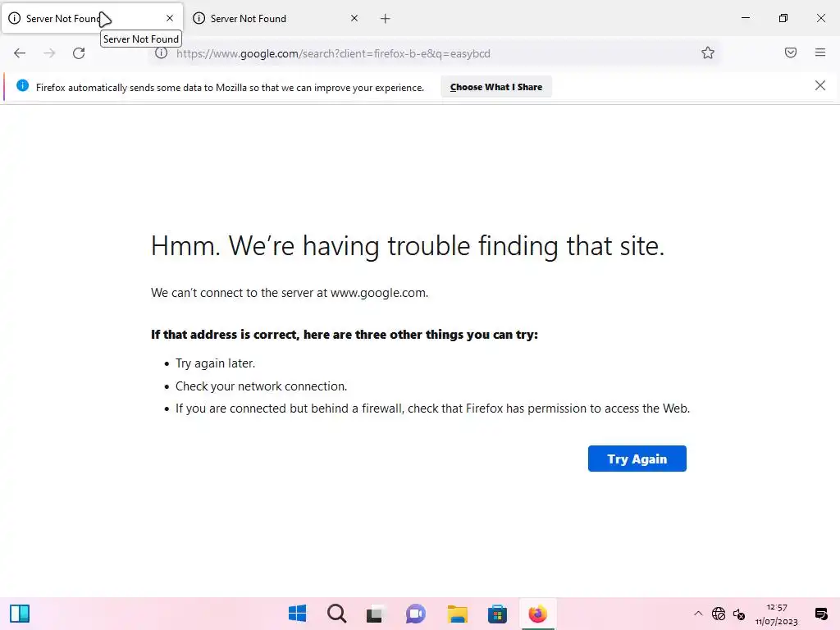Click text "We can't connect to the server at www.google.com."
This screenshot has height=630, width=840.
pos(290,293)
